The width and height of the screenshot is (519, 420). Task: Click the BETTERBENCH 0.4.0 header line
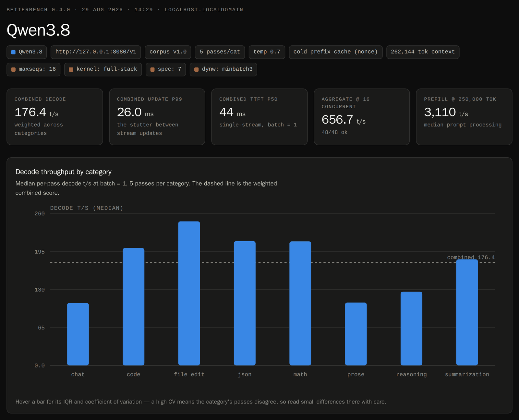[125, 10]
